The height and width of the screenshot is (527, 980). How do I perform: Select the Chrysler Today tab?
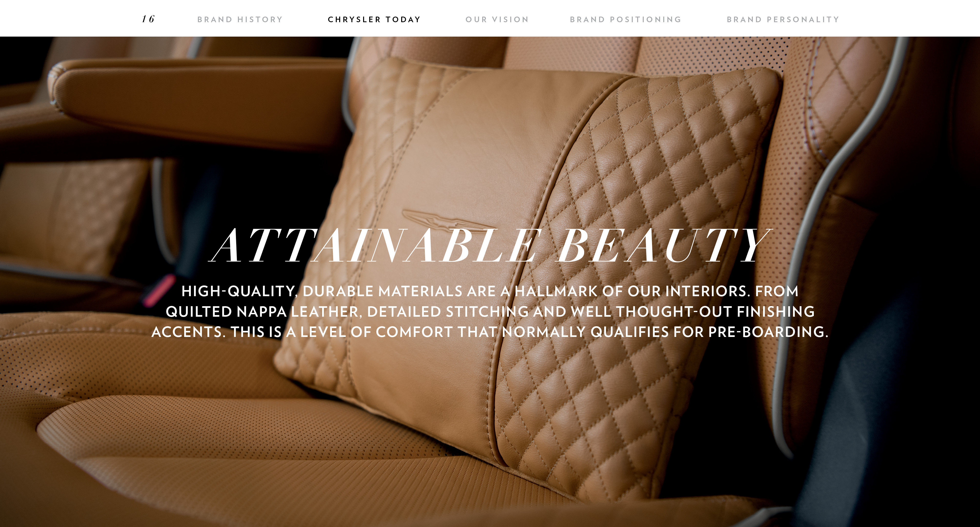coord(374,20)
